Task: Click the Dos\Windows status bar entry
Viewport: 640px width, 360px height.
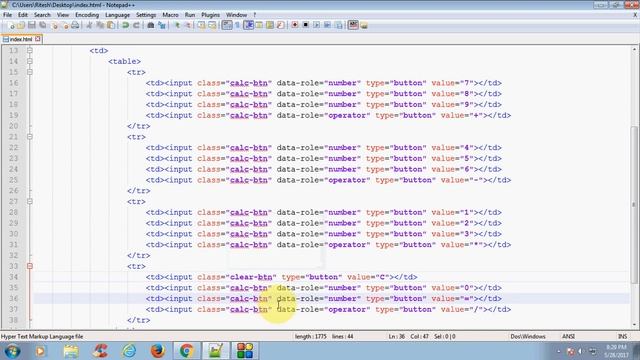Action: coord(528,337)
